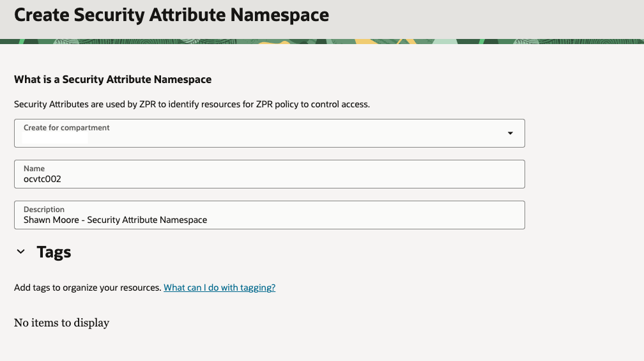This screenshot has width=644, height=361.
Task: Click the compartment selector caret arrow
Action: (x=510, y=133)
